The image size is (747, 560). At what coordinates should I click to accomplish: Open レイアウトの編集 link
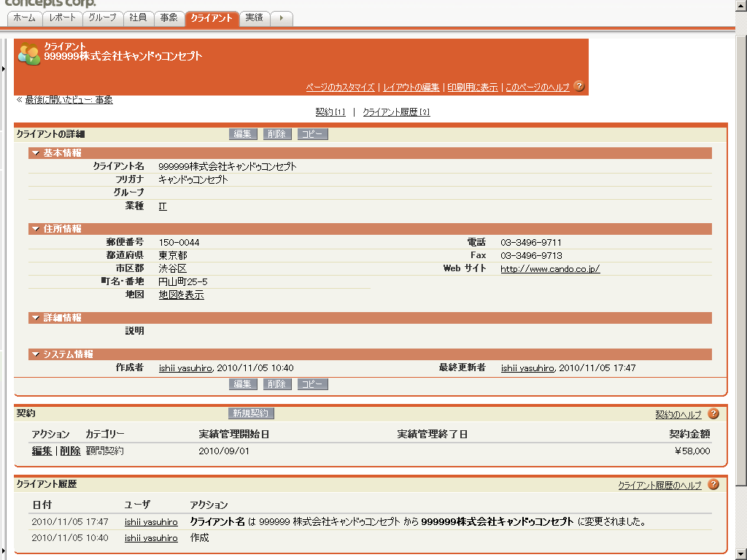(x=411, y=87)
